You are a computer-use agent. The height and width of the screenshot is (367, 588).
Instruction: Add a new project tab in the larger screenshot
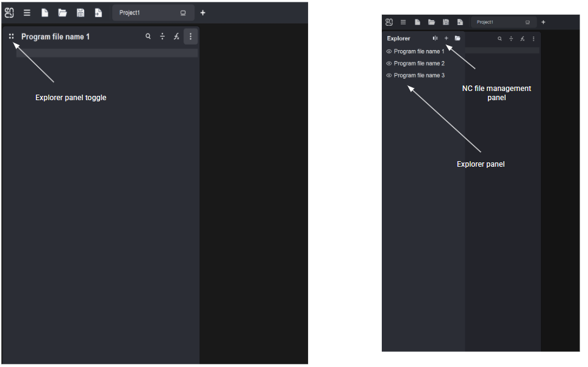(x=203, y=13)
